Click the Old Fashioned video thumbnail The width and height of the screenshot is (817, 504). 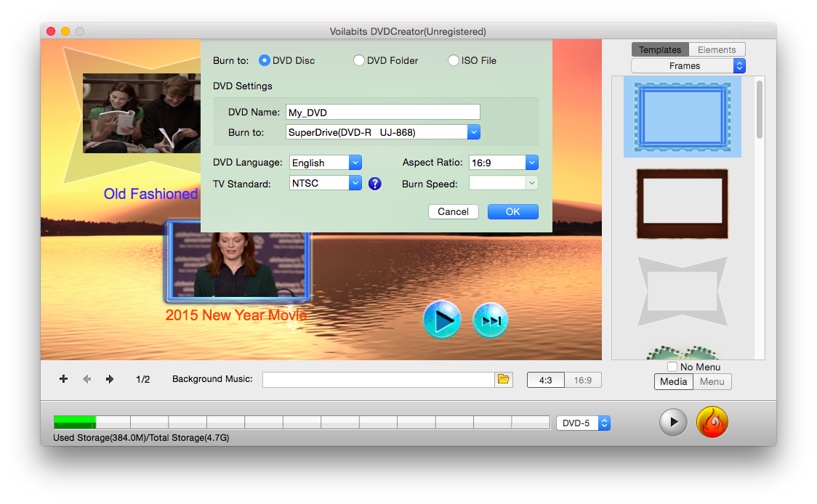click(142, 113)
